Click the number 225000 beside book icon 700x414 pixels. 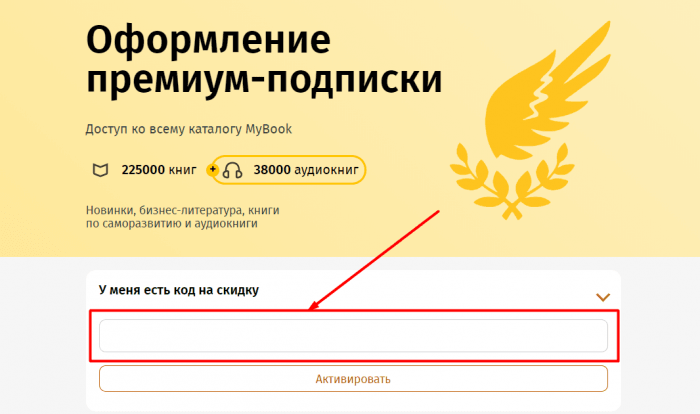point(143,170)
